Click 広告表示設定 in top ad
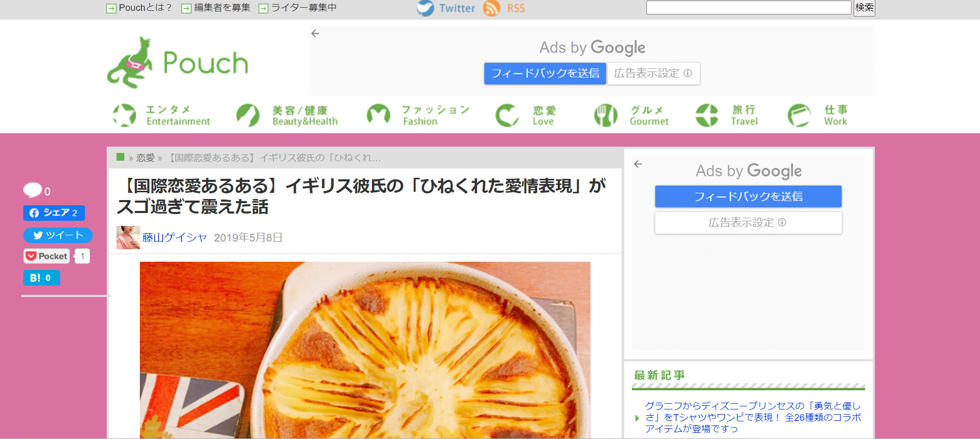980x439 pixels. [x=653, y=74]
